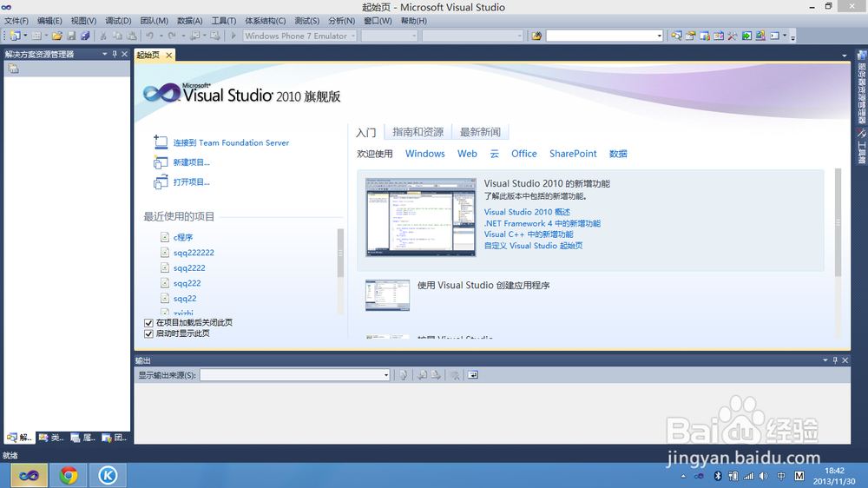Open the Properties Window toolbar icon
The height and width of the screenshot is (488, 868).
690,36
